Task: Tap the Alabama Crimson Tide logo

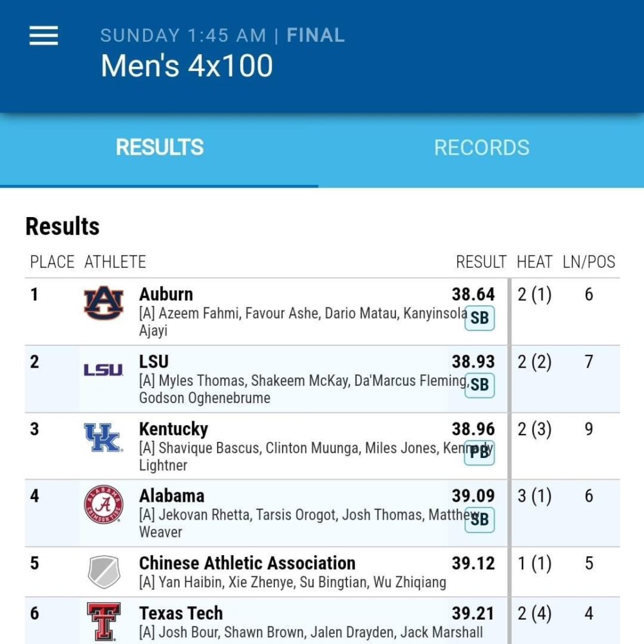Action: 104,504
